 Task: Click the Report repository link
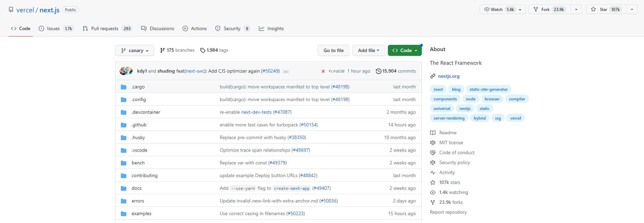448,212
